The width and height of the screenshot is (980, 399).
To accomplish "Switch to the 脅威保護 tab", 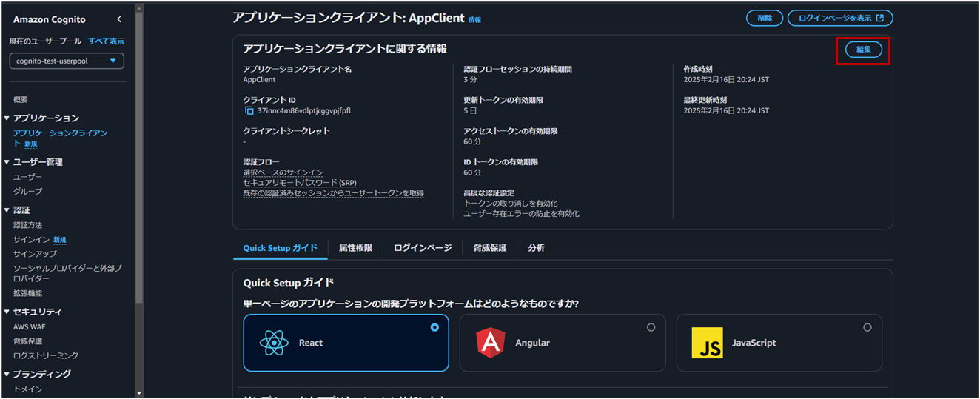I will point(490,248).
